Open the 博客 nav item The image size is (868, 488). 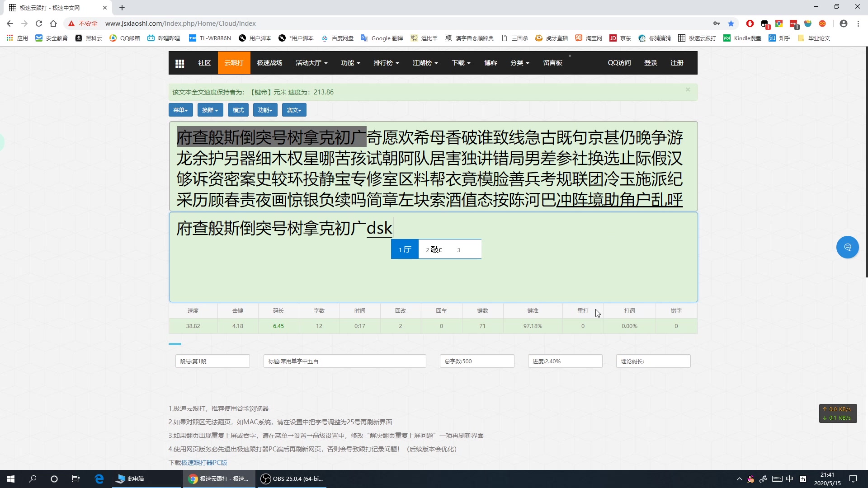pyautogui.click(x=491, y=63)
